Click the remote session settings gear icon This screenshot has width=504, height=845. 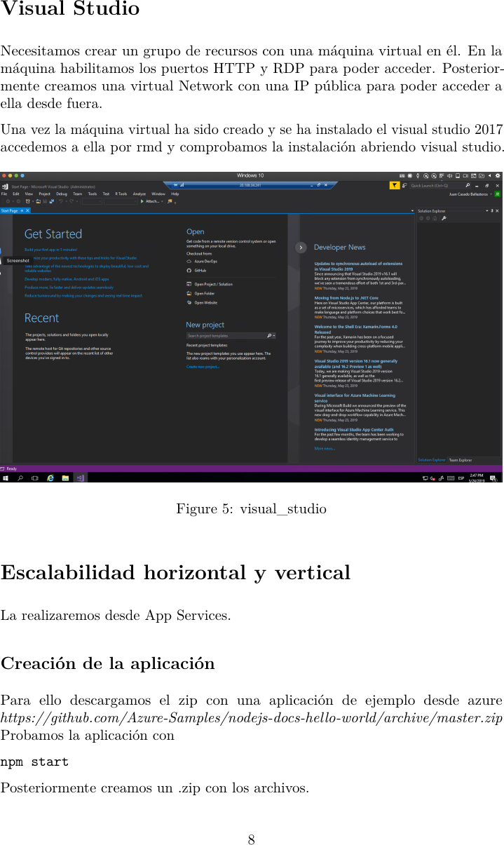(498, 175)
